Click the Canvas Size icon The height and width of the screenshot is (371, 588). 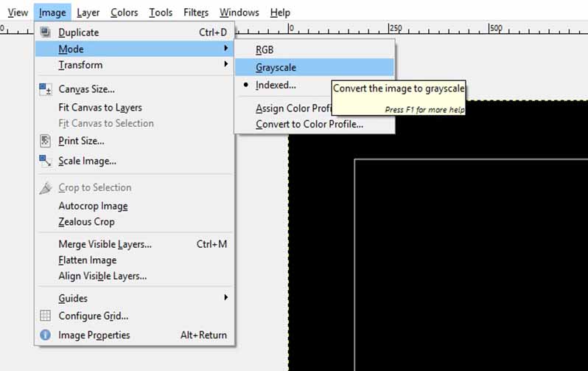point(46,89)
